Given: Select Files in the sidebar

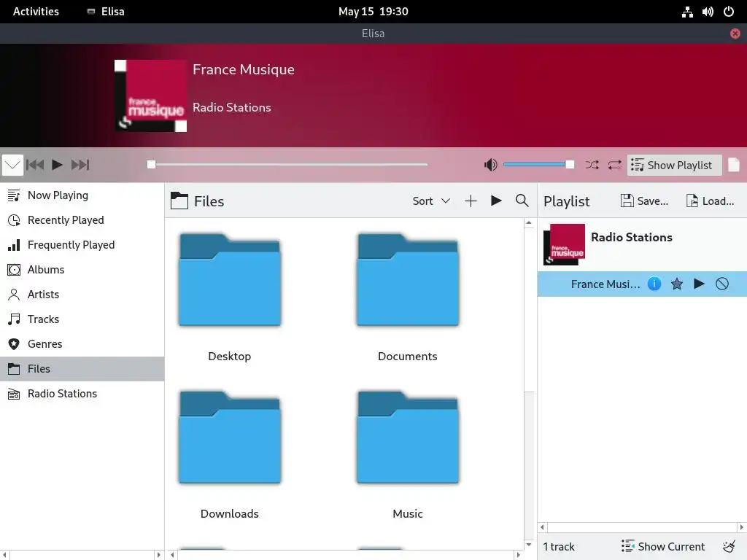Looking at the screenshot, I should click(x=82, y=368).
